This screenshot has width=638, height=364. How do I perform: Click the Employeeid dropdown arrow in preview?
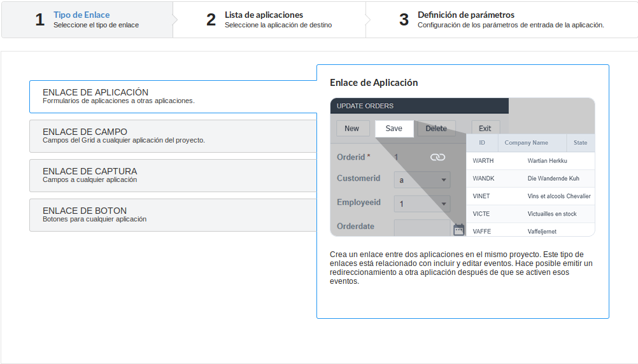[x=444, y=204]
